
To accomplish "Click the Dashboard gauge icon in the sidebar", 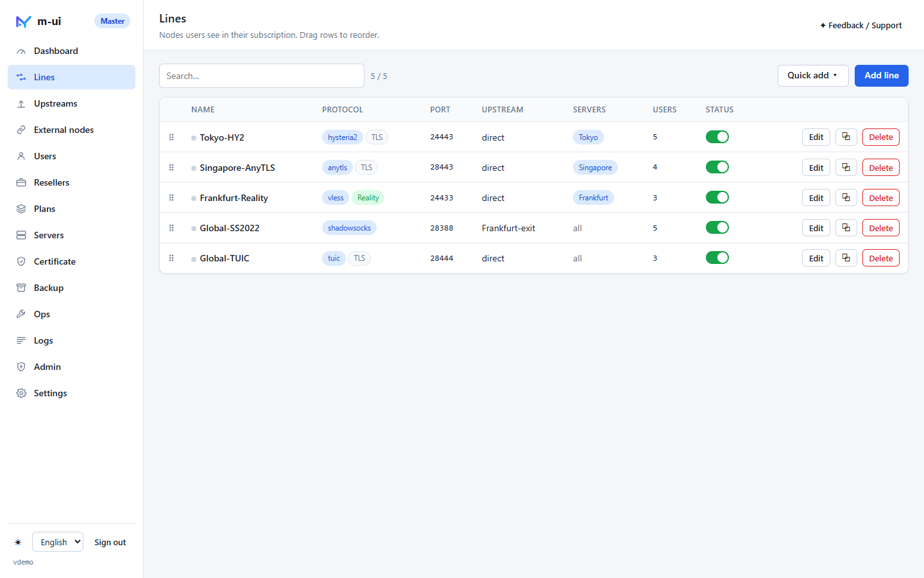I will [x=21, y=51].
